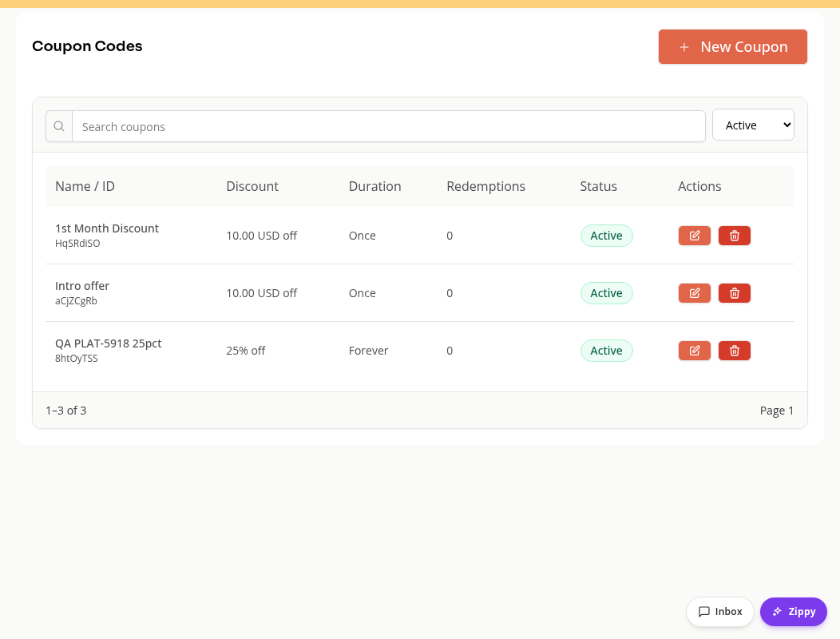Click the Discount column header
The height and width of the screenshot is (639, 840).
[x=252, y=186]
